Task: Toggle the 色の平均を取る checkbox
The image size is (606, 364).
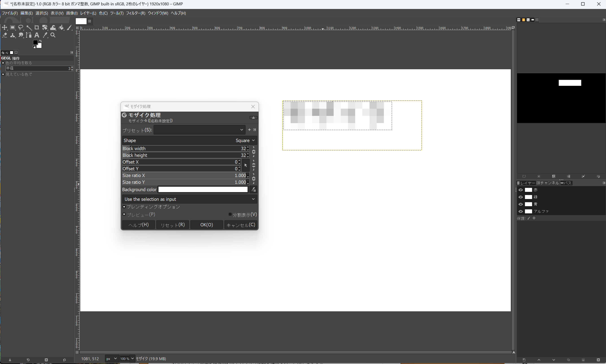Action: (x=3, y=63)
